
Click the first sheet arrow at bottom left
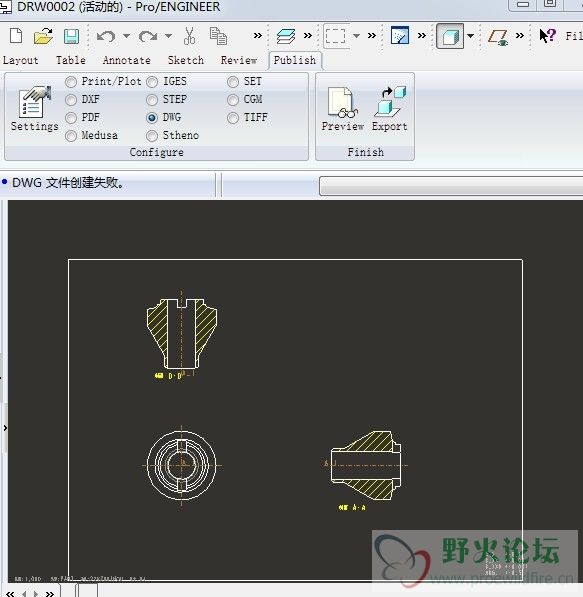(x=10, y=593)
